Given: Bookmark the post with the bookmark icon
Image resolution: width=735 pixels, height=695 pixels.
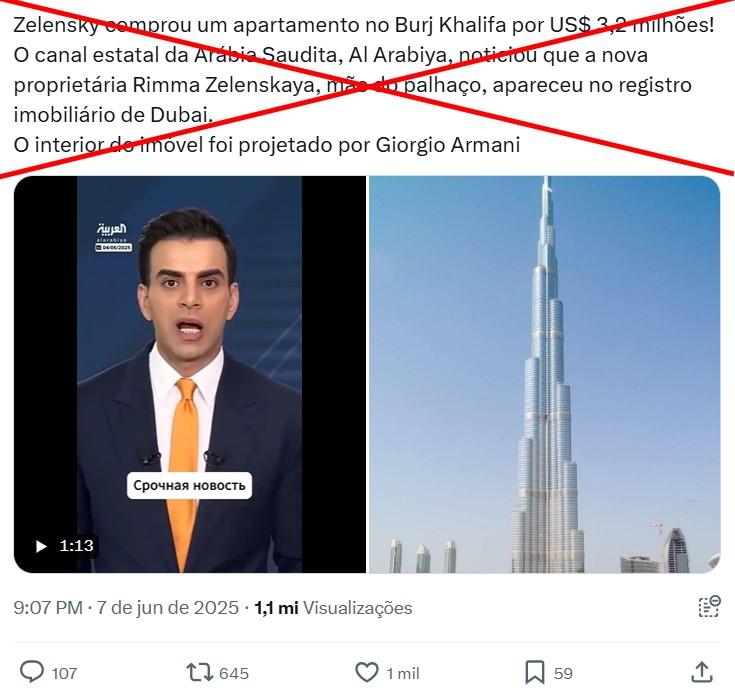Looking at the screenshot, I should click(x=534, y=673).
